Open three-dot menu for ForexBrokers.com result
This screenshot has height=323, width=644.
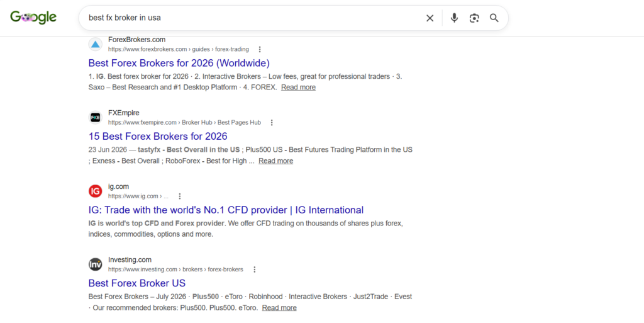click(x=260, y=49)
